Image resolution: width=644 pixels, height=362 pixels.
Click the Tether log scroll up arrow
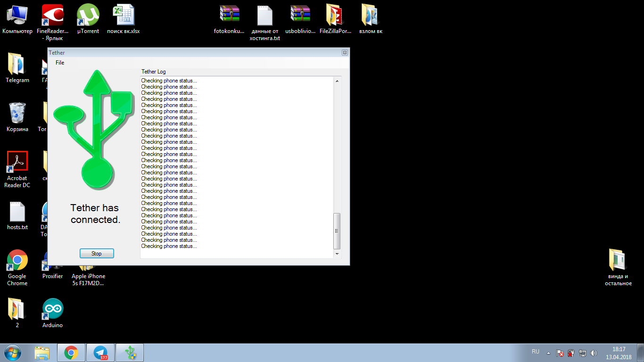(337, 81)
